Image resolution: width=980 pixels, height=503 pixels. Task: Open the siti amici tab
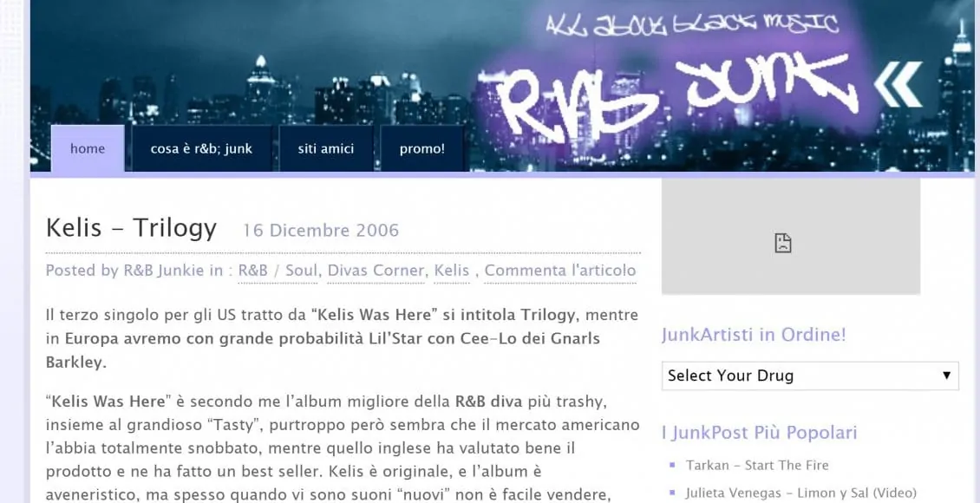pyautogui.click(x=325, y=148)
